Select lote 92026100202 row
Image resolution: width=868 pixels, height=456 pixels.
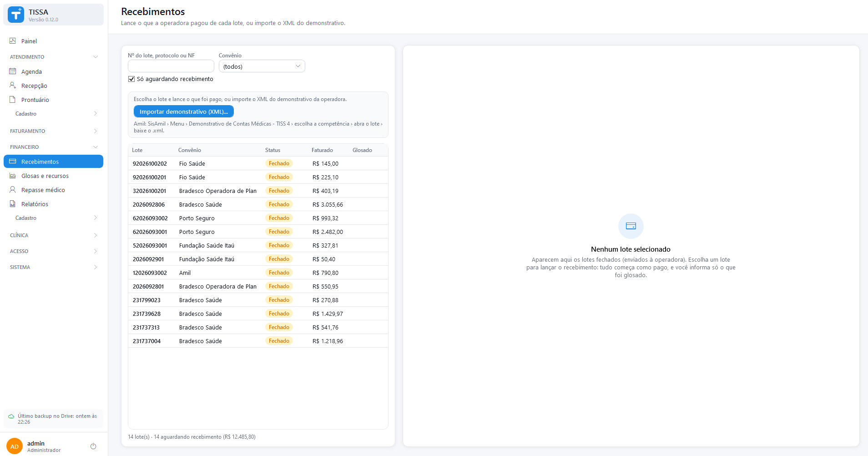coord(258,163)
